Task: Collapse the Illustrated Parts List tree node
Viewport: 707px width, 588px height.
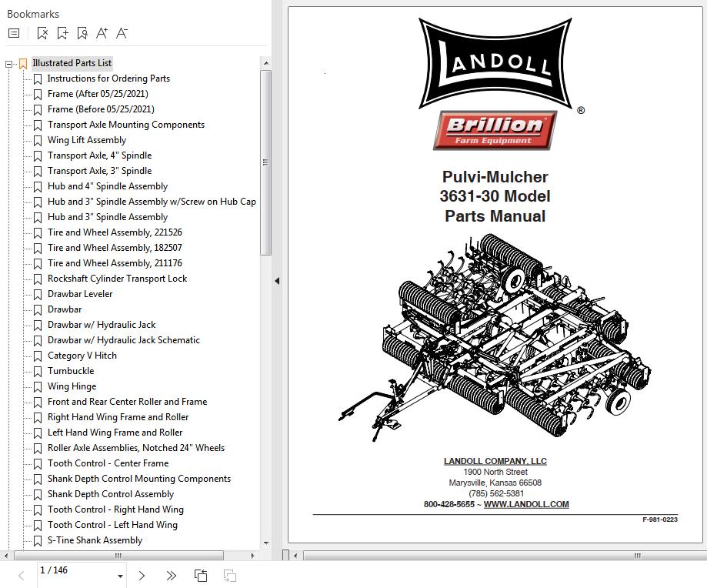Action: 9,64
